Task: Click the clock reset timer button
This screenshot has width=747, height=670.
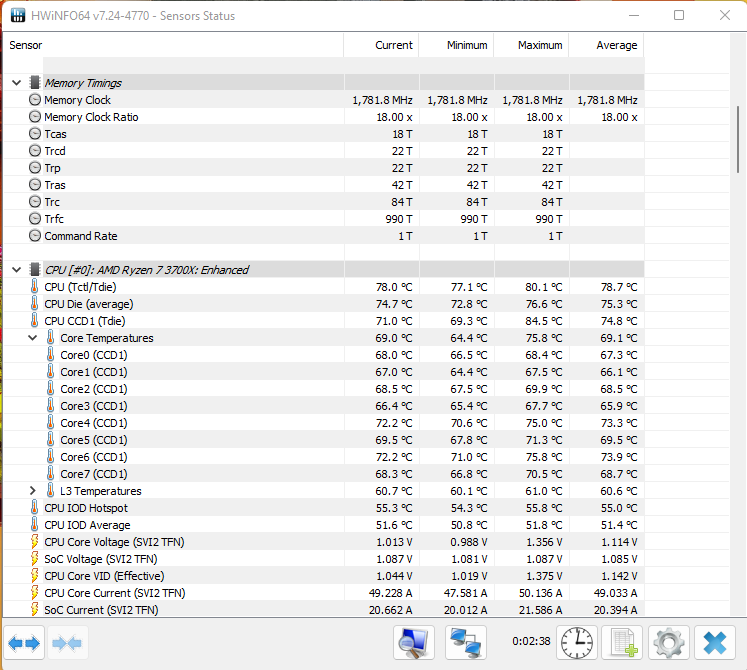Action: coord(576,643)
